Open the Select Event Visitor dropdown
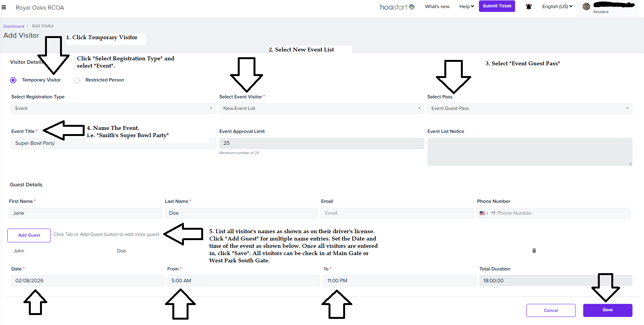Screen dimensions: 644x325 321,108
